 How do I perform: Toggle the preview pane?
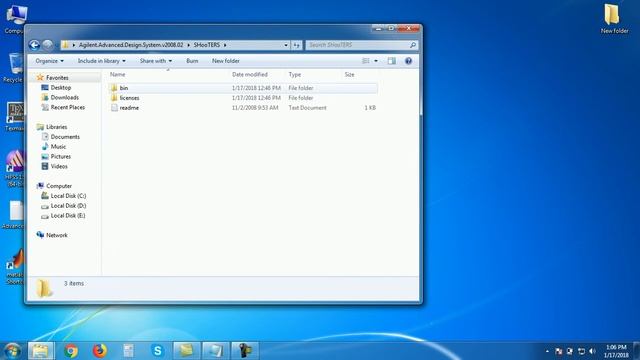391,61
